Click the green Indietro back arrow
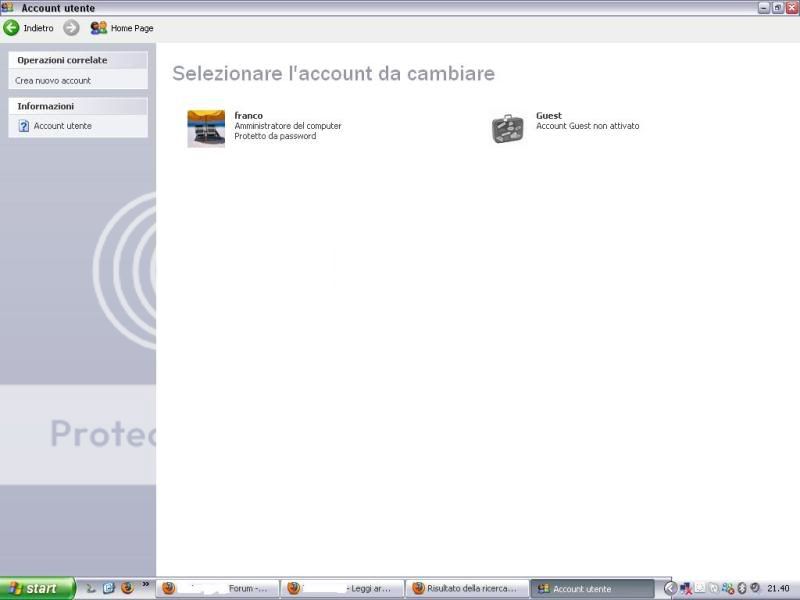 point(12,28)
